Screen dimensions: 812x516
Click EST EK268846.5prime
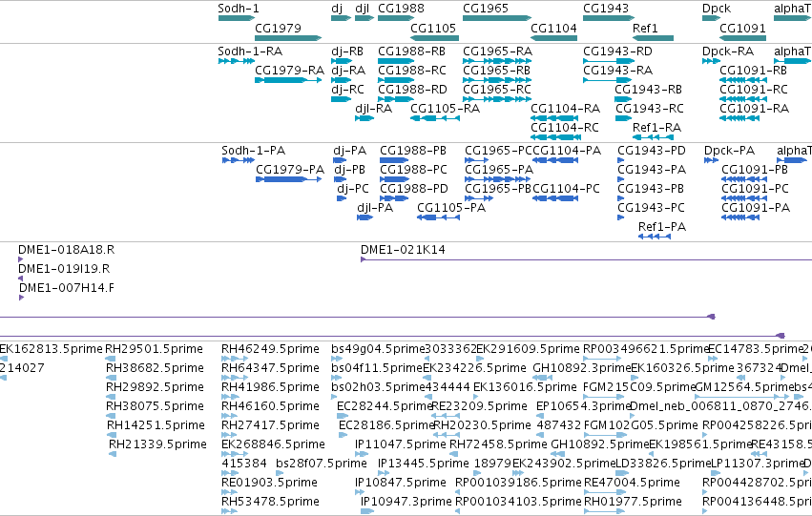pyautogui.click(x=274, y=444)
